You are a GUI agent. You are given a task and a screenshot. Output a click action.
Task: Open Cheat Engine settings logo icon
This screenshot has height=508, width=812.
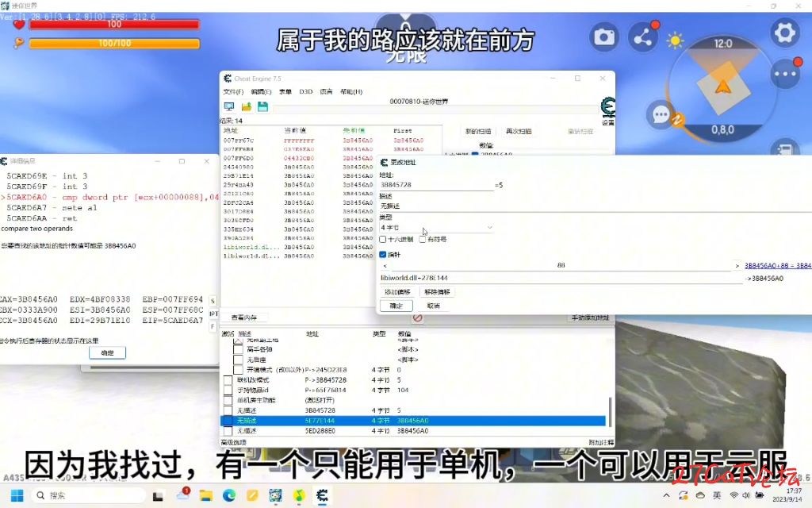608,107
